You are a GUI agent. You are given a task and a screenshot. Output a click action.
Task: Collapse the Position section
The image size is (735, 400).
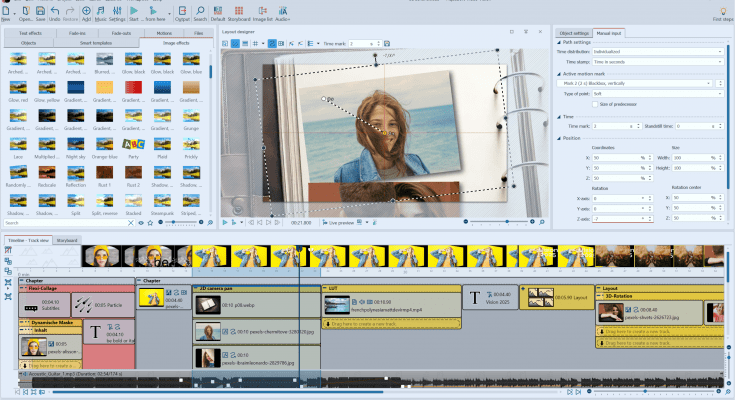pos(559,138)
